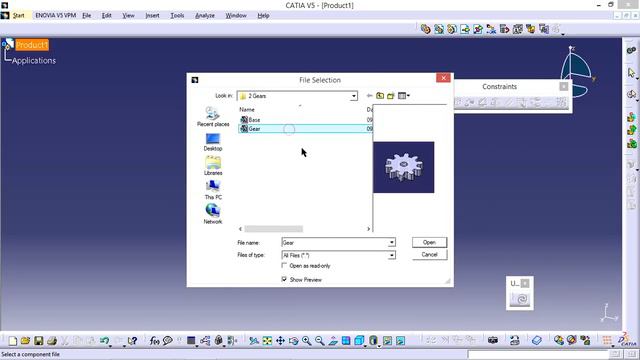Select the Pan arrows tool
640x360 pixels.
tap(280, 340)
